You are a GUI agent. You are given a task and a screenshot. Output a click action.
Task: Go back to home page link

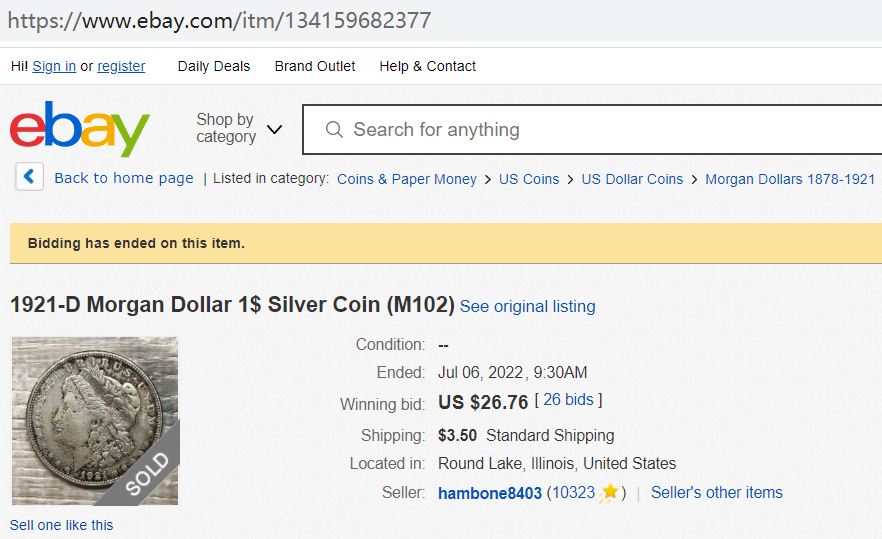click(124, 178)
